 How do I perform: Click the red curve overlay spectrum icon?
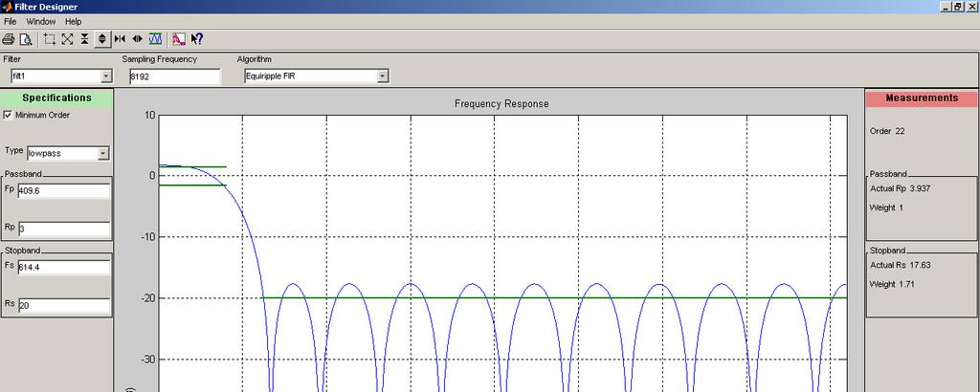tap(179, 39)
